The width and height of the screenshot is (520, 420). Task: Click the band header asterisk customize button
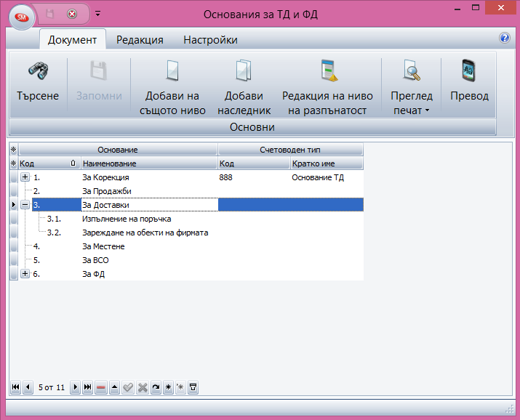(x=14, y=150)
